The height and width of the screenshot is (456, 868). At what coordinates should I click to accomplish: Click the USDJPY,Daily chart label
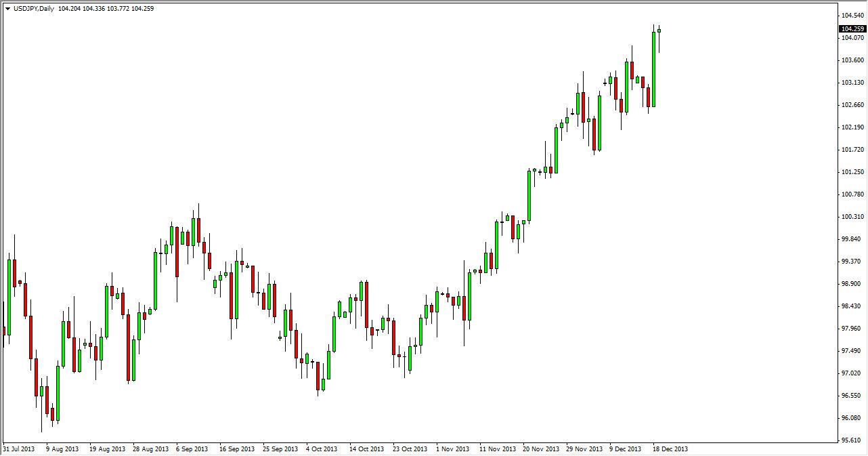(34, 8)
